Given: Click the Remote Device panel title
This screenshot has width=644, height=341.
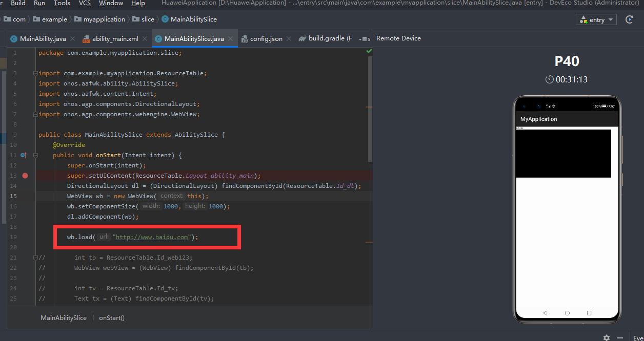Looking at the screenshot, I should [398, 38].
